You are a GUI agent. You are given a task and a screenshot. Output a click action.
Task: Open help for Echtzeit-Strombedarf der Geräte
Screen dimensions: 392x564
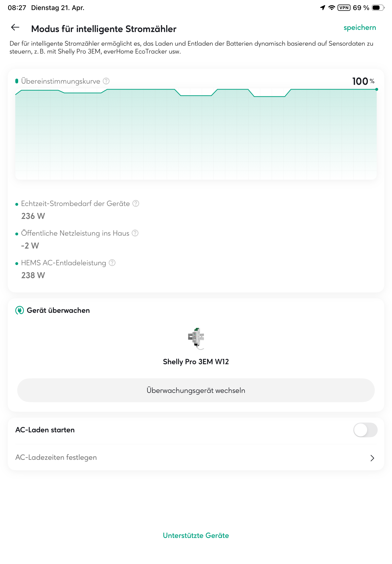pos(136,203)
